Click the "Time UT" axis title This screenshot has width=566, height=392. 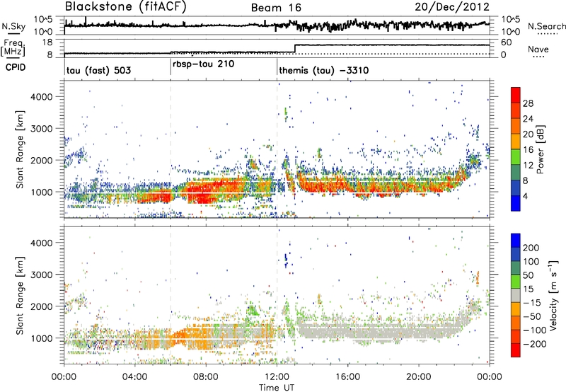(x=277, y=388)
